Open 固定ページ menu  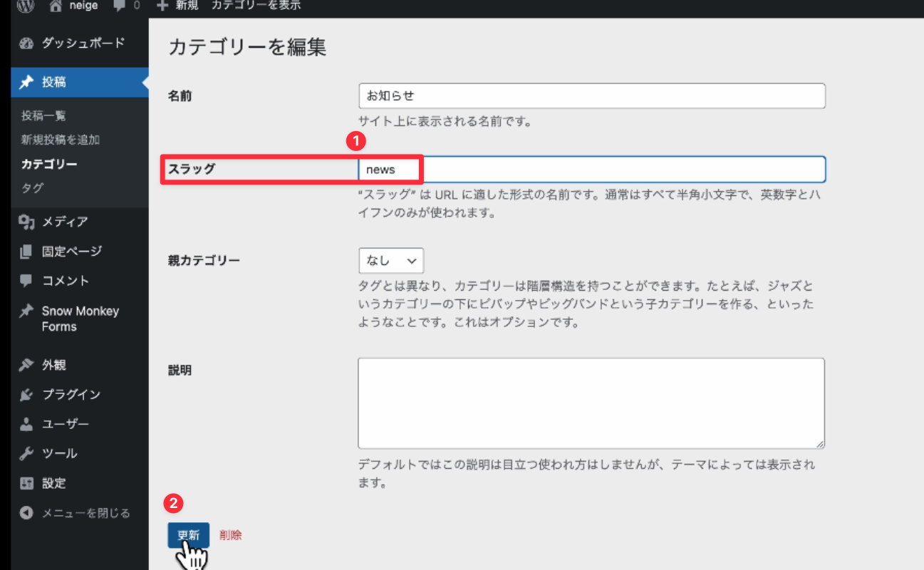[71, 251]
